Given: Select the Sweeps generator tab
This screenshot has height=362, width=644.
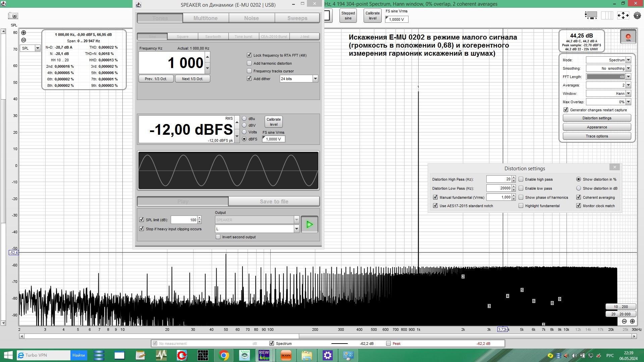Looking at the screenshot, I should (297, 18).
